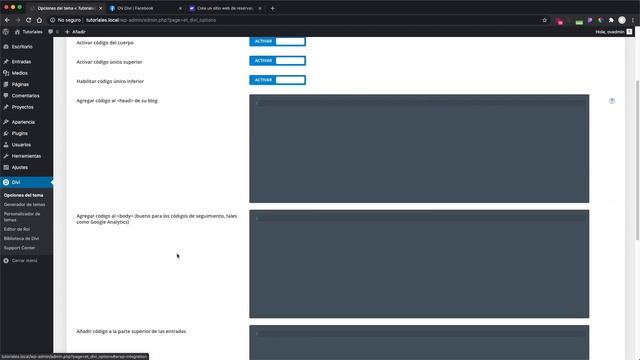
Task: Click the help icon beside the head code editor
Action: pyautogui.click(x=611, y=101)
